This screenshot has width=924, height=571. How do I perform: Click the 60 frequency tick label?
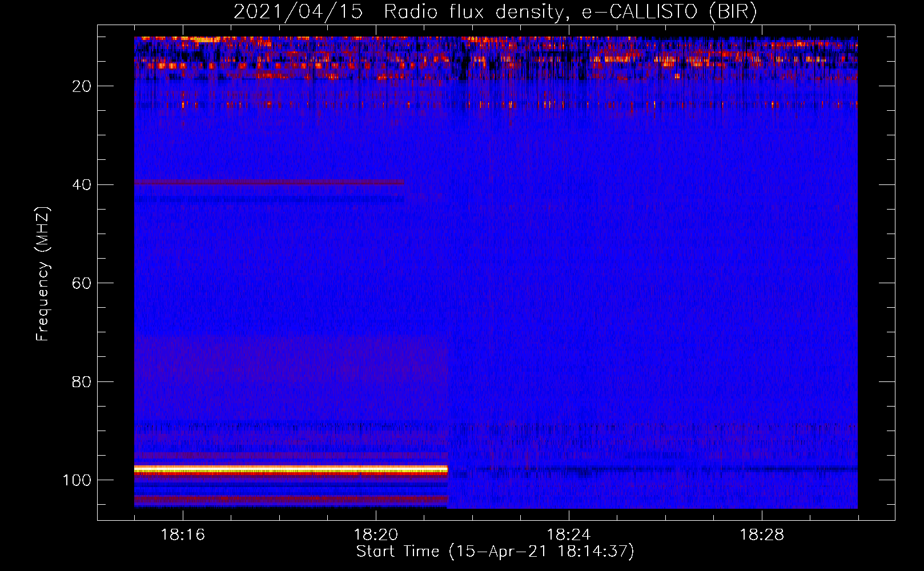click(x=82, y=284)
